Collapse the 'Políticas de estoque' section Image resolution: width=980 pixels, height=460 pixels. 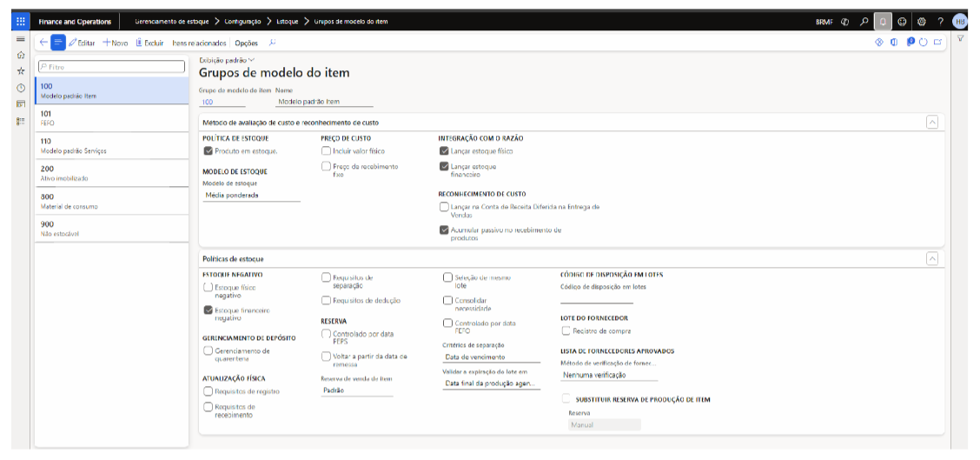pyautogui.click(x=932, y=258)
